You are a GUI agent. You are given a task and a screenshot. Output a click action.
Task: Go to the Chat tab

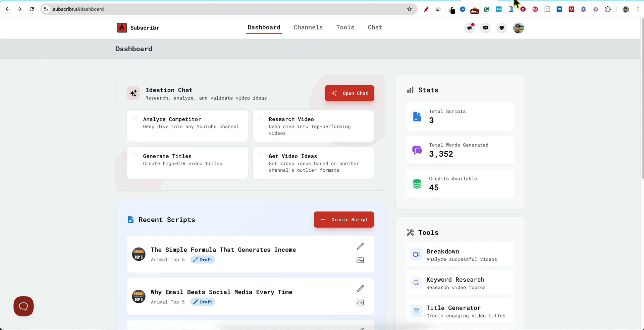click(375, 27)
